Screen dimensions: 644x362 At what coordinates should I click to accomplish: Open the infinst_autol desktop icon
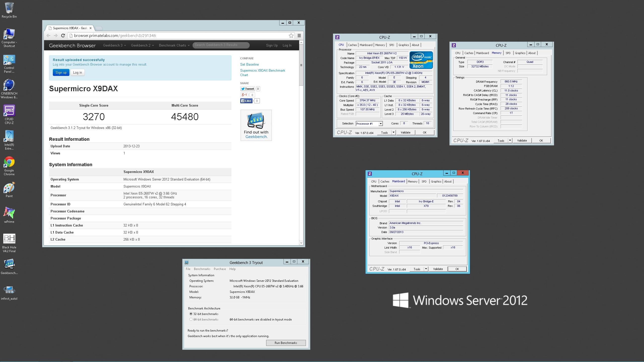tap(9, 293)
